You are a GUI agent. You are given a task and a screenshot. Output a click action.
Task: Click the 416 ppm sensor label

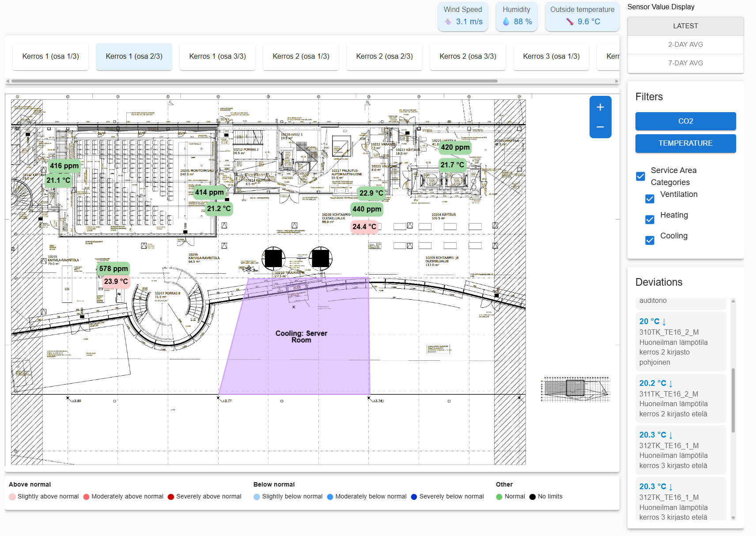click(x=64, y=166)
